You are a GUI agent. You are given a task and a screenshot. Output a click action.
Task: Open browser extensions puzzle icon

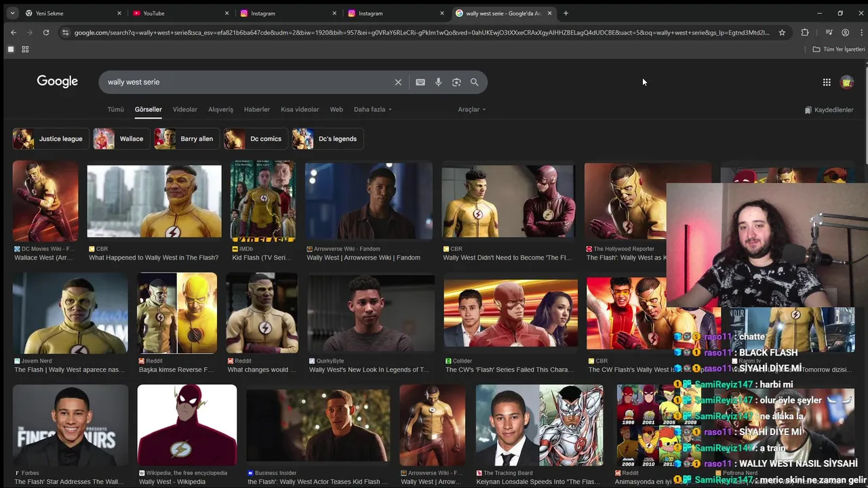pos(805,32)
